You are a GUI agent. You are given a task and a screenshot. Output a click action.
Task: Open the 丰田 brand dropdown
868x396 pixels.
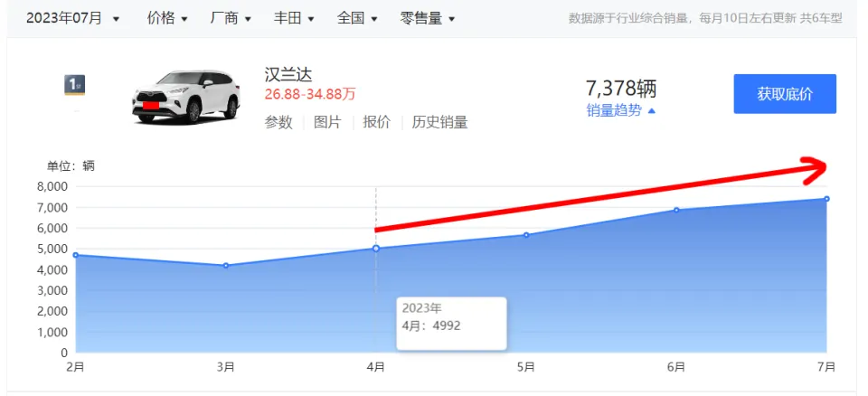[294, 18]
